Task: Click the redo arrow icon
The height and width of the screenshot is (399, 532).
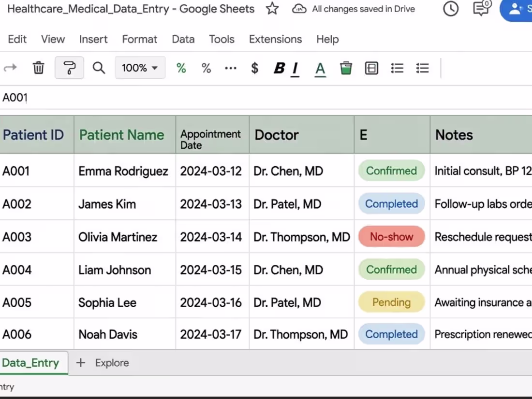Action: pyautogui.click(x=10, y=68)
